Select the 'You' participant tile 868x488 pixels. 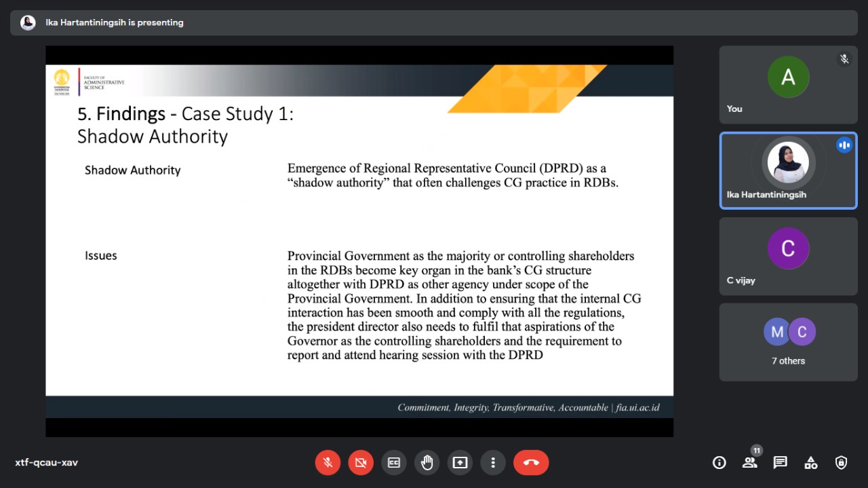pos(788,85)
